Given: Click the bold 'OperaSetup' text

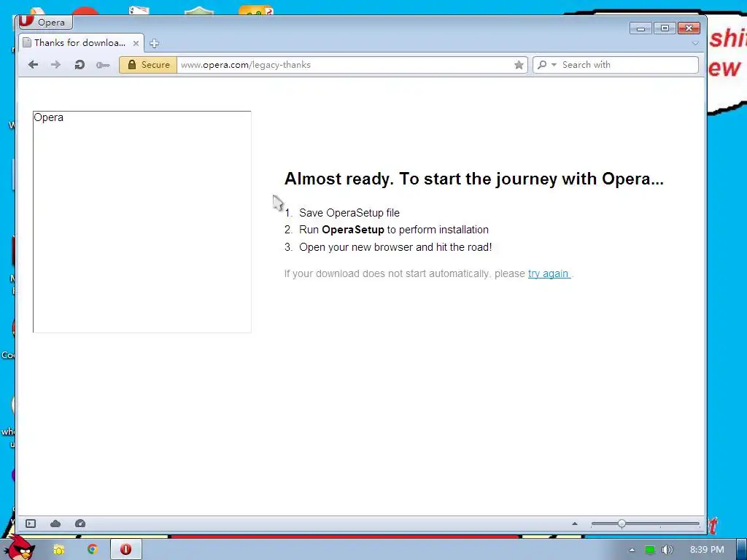Looking at the screenshot, I should 353,230.
